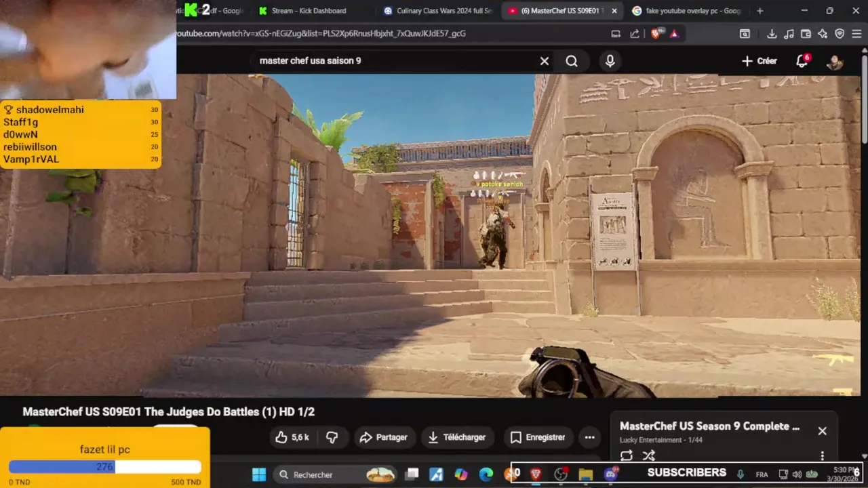Open the browser hamburger main menu
Screen dimensions: 868x488
tap(856, 33)
